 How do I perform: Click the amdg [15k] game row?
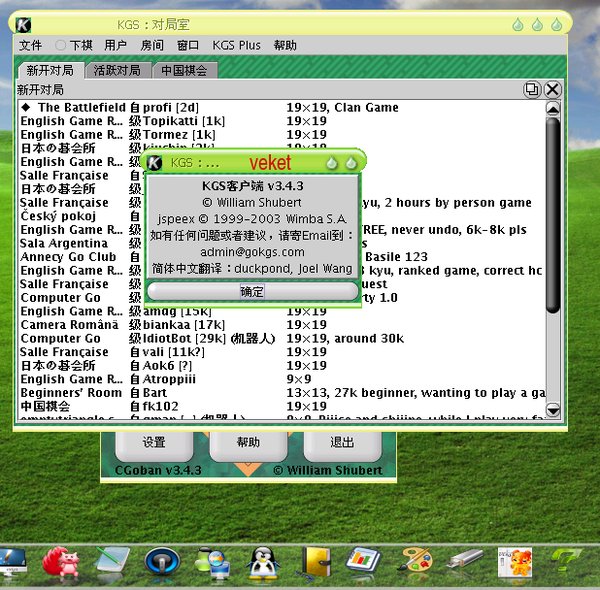[282, 311]
